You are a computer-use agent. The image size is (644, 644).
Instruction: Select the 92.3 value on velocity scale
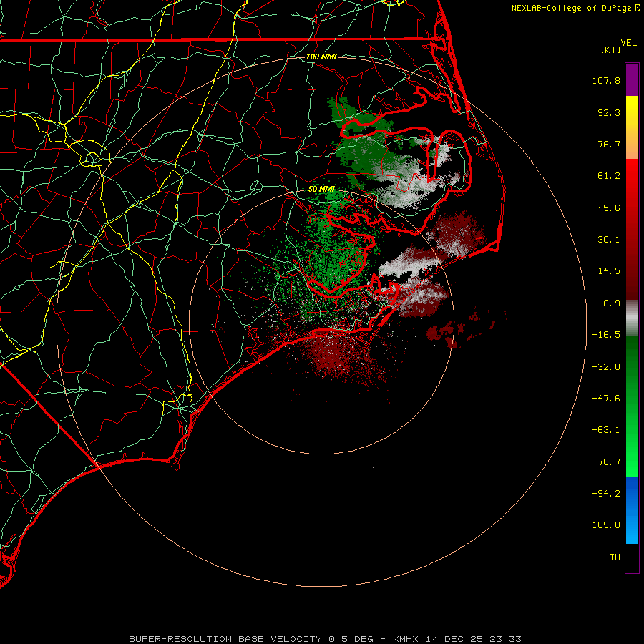(609, 112)
